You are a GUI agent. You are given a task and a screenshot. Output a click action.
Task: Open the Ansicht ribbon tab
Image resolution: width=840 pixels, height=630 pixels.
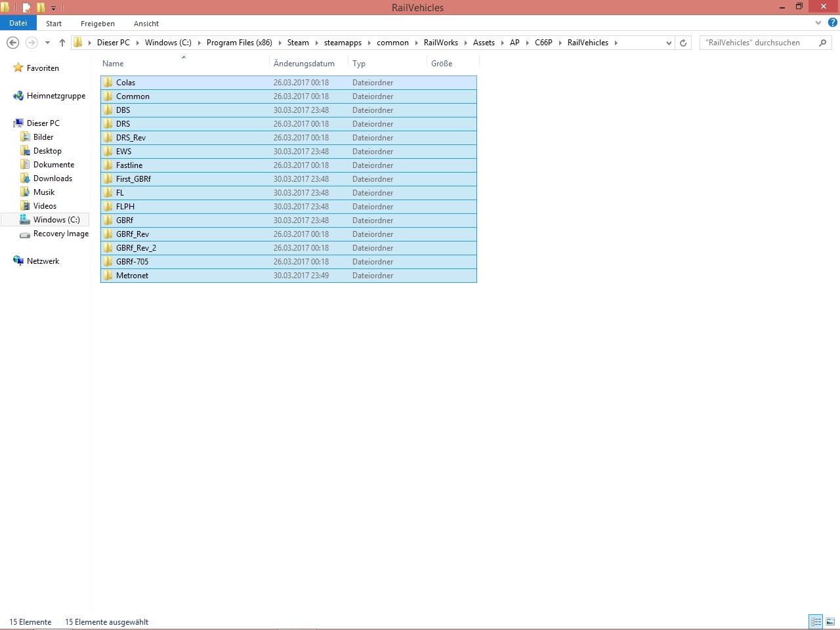(146, 24)
